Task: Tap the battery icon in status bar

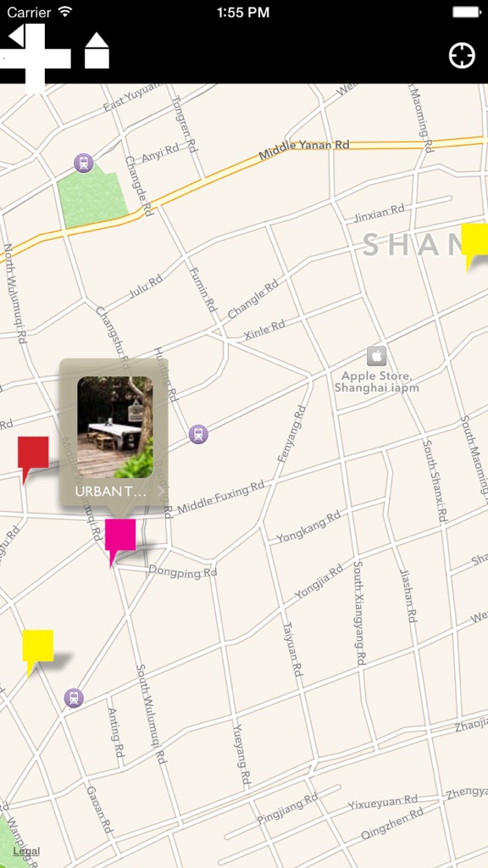Action: (x=467, y=12)
